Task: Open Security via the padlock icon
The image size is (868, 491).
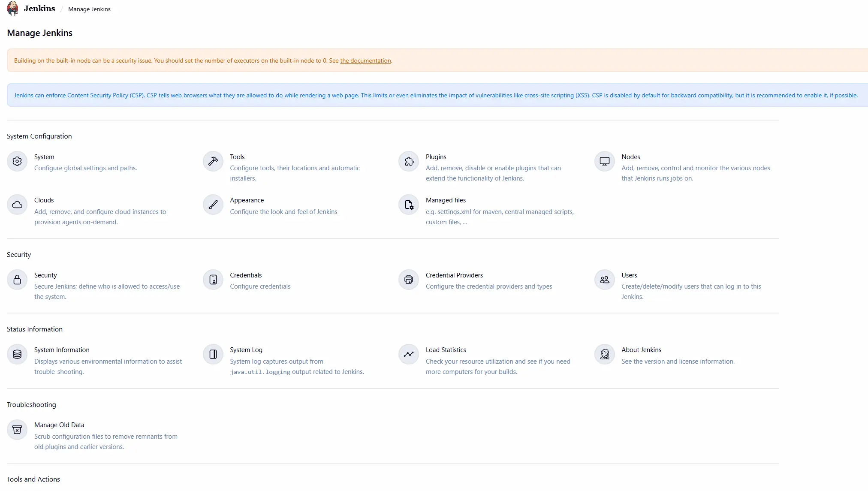Action: coord(17,280)
